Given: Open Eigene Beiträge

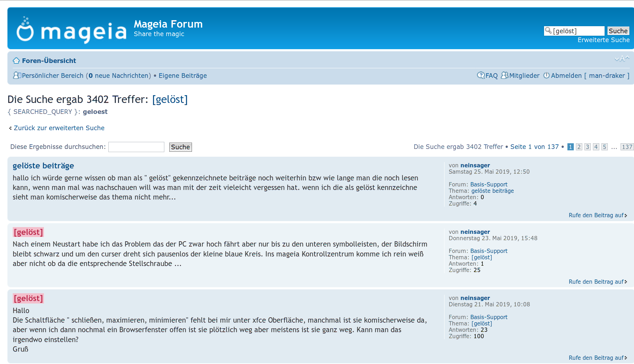Looking at the screenshot, I should tap(183, 76).
